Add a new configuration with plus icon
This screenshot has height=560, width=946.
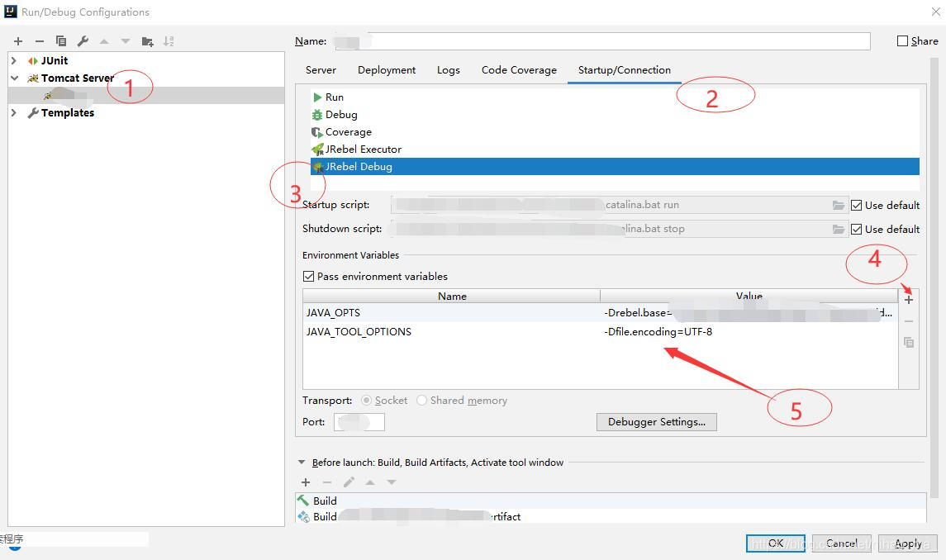[18, 41]
